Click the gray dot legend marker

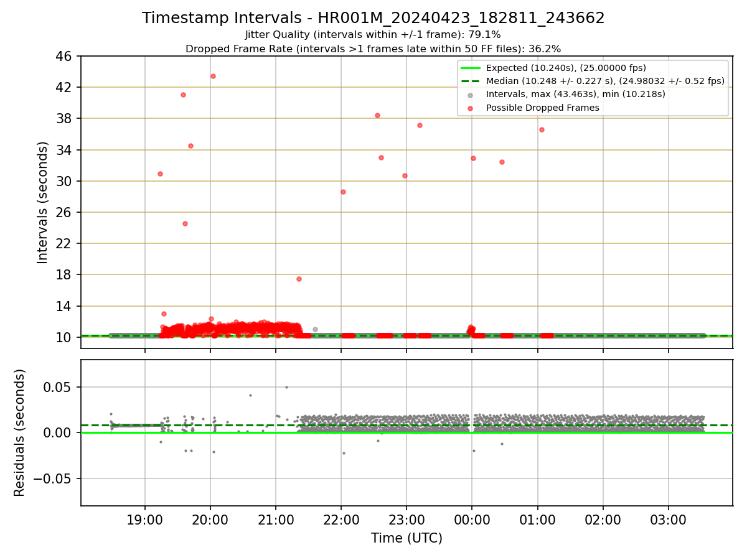(470, 95)
